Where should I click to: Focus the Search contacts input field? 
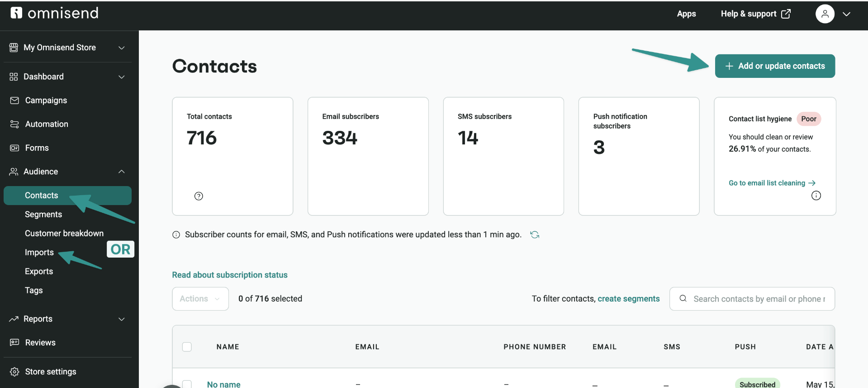click(752, 299)
